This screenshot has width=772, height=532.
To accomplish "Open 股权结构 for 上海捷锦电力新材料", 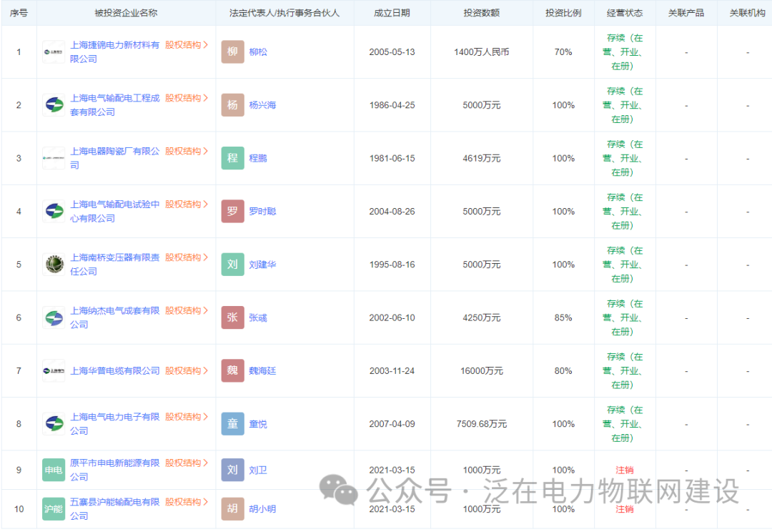I will tap(187, 45).
